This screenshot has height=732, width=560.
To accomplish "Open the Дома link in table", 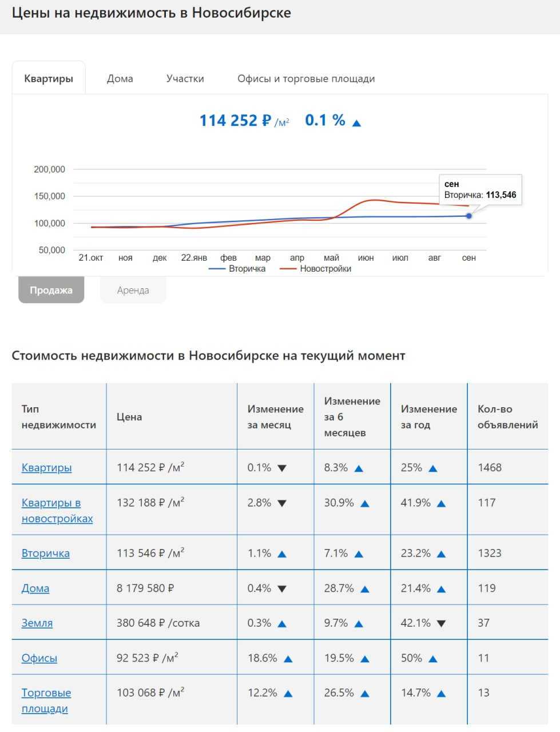I will 35,588.
